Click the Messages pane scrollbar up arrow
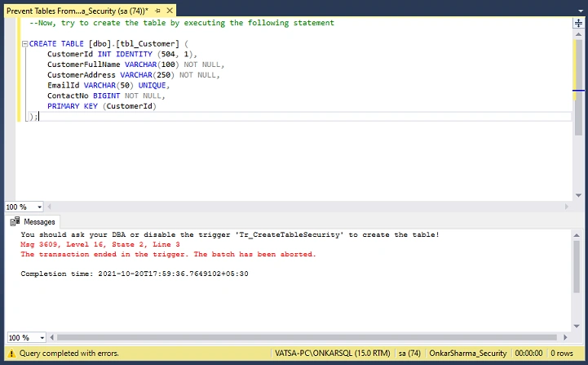Viewport: 588px width, 365px height. [x=577, y=235]
